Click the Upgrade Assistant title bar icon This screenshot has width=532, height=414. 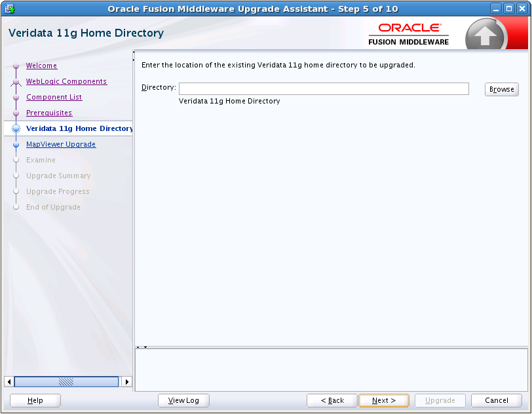coord(10,9)
